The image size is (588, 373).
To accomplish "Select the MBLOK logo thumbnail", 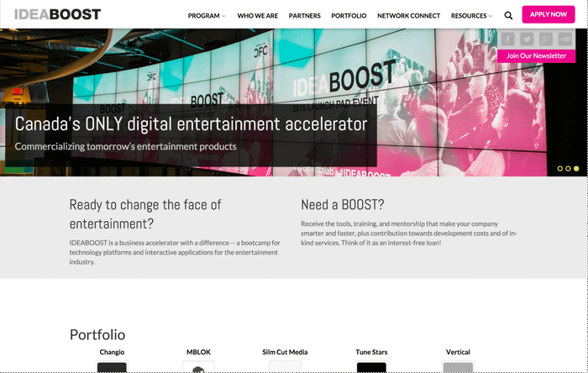I will click(198, 366).
